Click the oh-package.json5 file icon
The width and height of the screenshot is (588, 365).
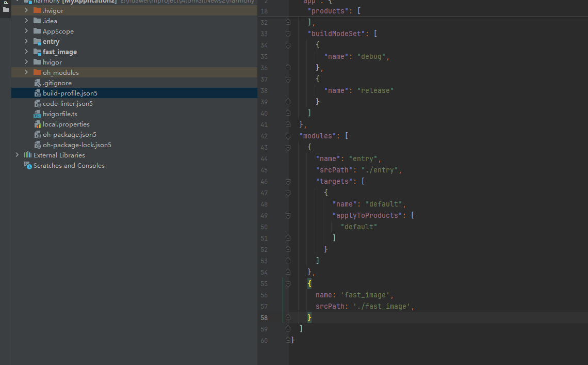coord(38,134)
